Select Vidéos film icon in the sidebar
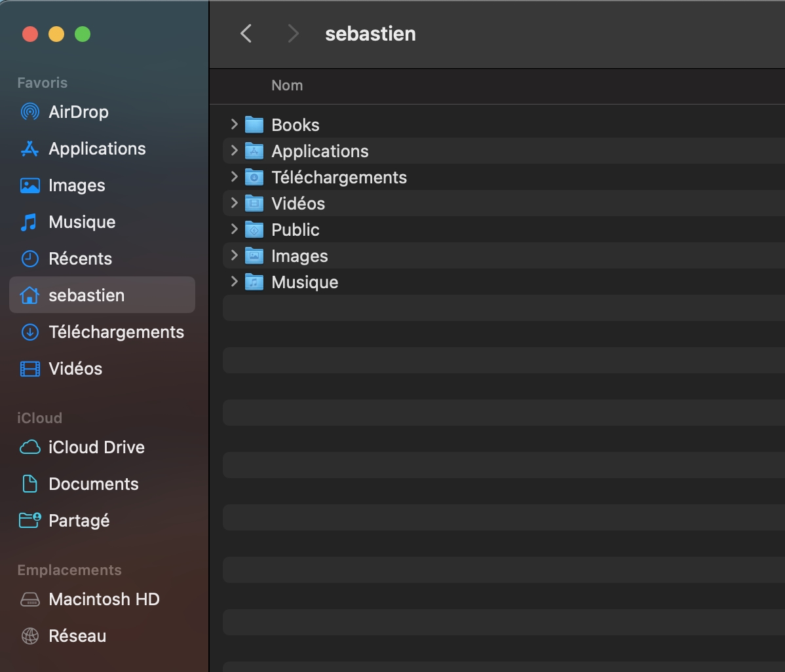Image resolution: width=785 pixels, height=672 pixels. coord(29,369)
